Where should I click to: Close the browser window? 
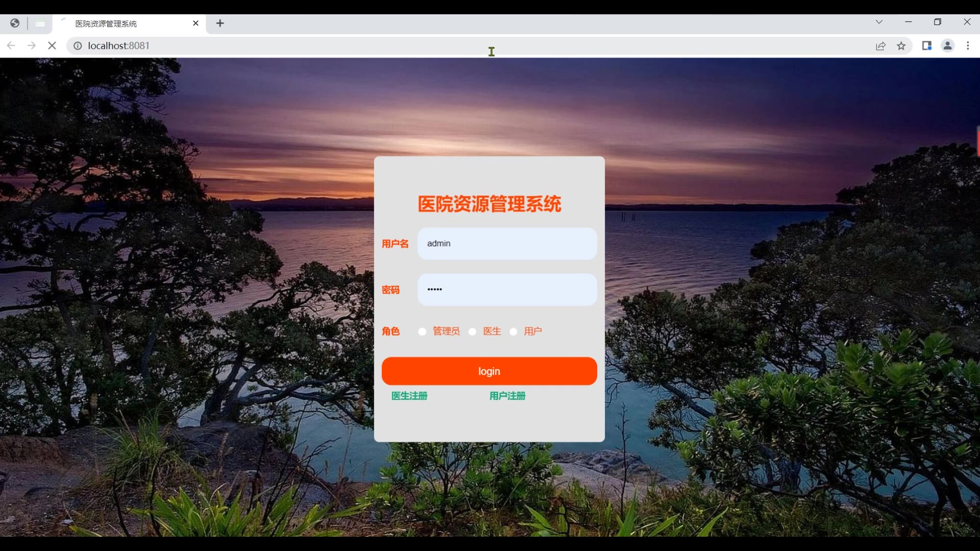click(x=967, y=21)
